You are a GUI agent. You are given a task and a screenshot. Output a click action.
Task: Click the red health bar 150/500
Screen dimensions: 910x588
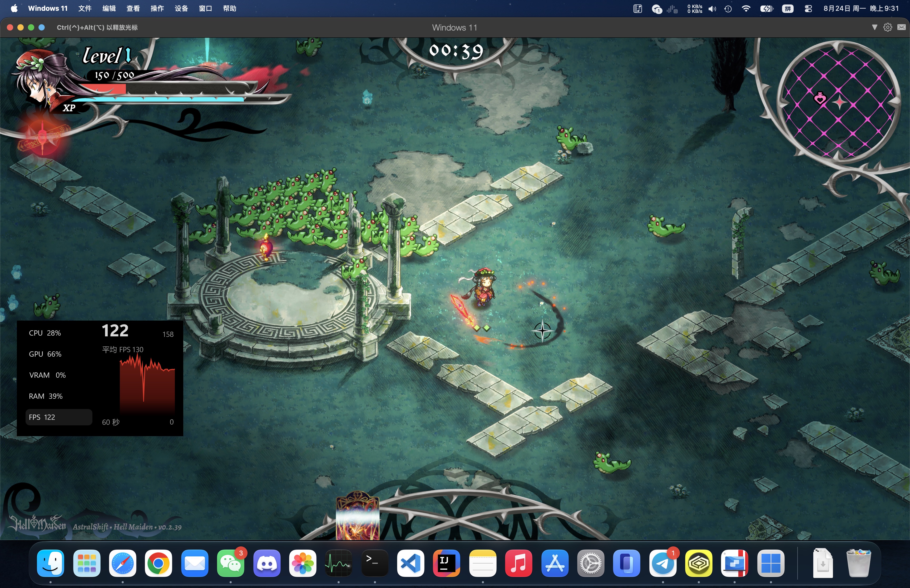click(168, 89)
